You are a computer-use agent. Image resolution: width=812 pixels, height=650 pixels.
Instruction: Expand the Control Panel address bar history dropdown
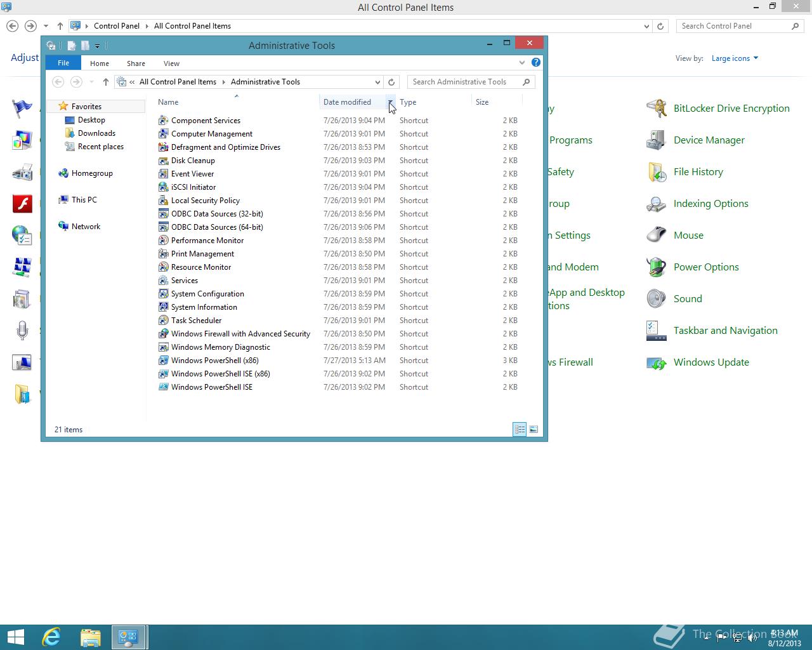[646, 26]
